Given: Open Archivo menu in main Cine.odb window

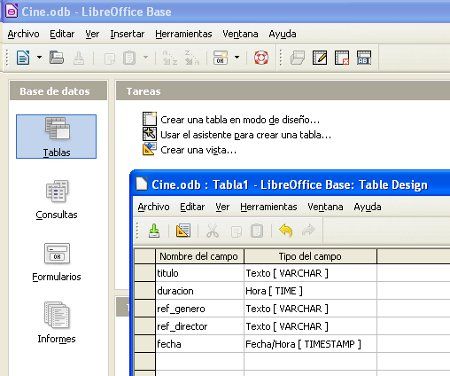Looking at the screenshot, I should click(23, 34).
